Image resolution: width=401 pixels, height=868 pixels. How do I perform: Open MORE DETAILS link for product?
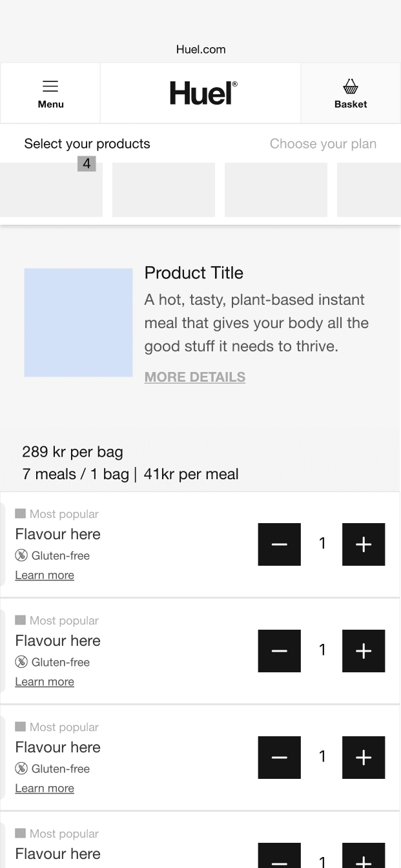pos(195,377)
